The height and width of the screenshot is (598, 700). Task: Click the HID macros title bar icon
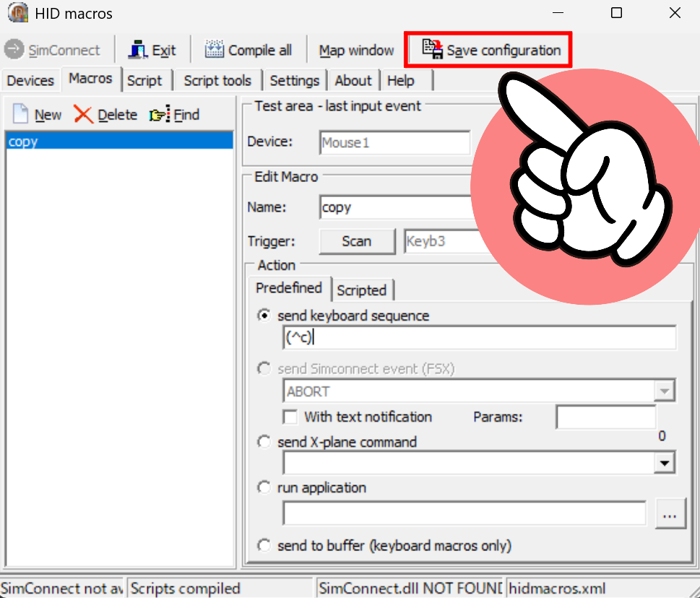pos(17,13)
